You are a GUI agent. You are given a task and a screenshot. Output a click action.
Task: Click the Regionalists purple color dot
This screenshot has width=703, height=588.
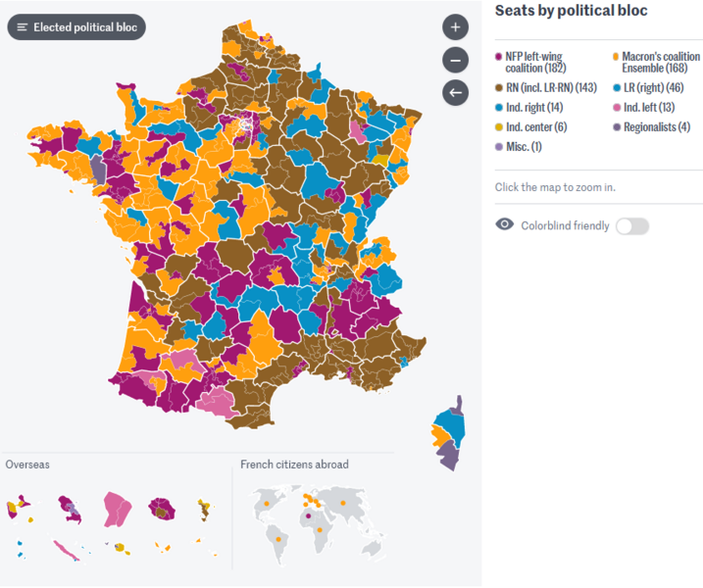coord(616,127)
